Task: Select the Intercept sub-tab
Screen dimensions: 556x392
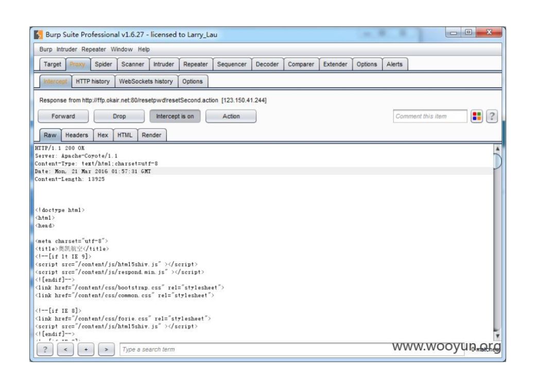Action: click(x=55, y=81)
